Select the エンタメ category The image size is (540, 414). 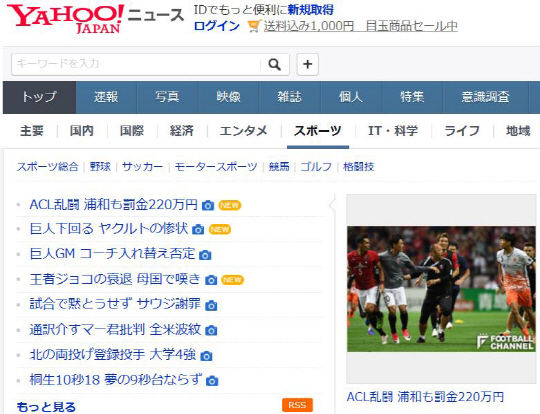[x=243, y=131]
